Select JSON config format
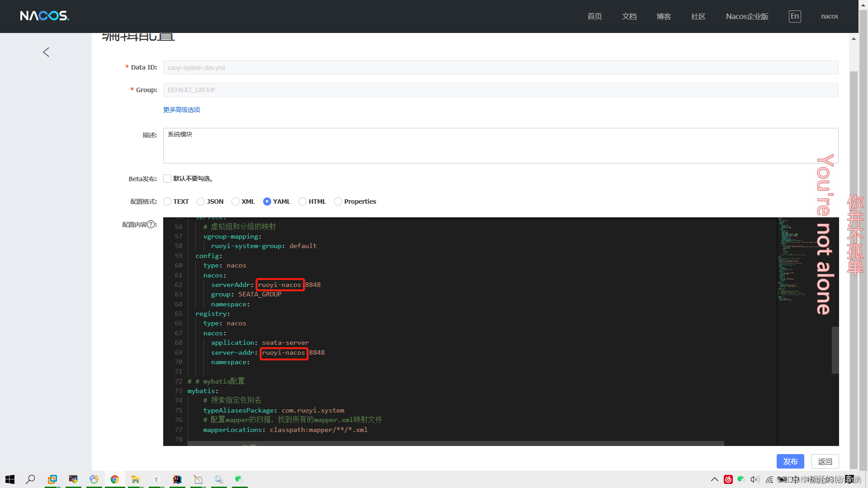868x488 pixels. (x=201, y=202)
